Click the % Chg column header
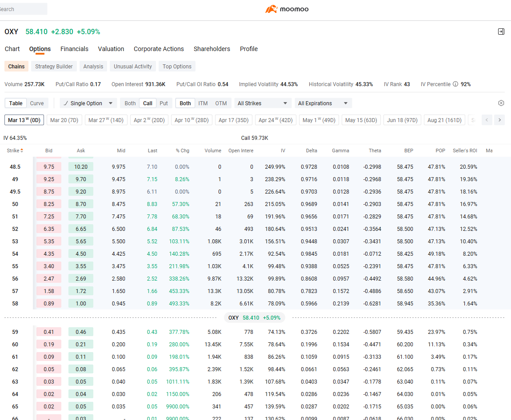The height and width of the screenshot is (420, 511). [x=183, y=151]
